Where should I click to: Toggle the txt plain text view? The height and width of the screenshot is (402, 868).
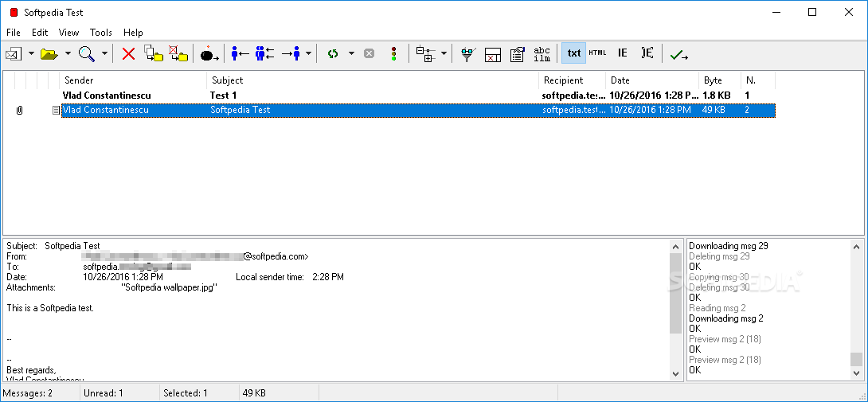574,53
